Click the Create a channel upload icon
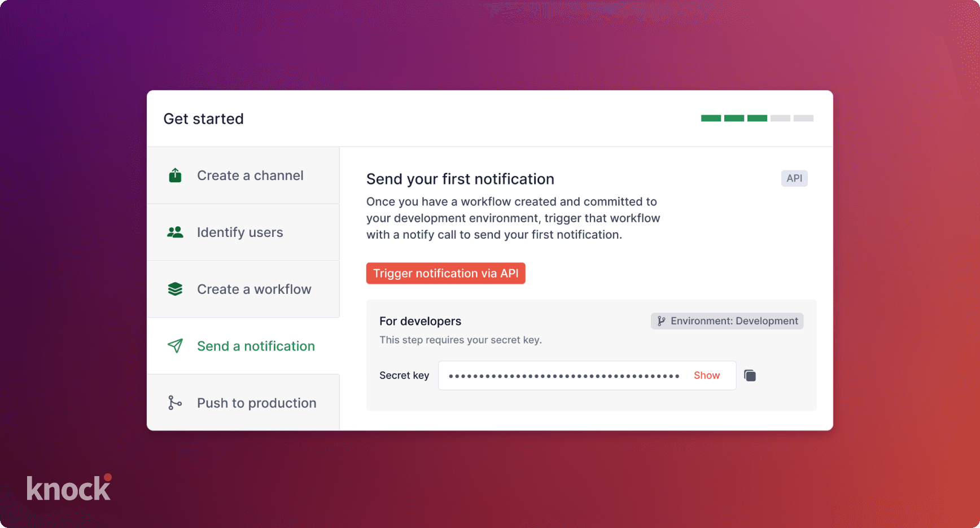Screen dimensions: 980x528 click(x=175, y=175)
